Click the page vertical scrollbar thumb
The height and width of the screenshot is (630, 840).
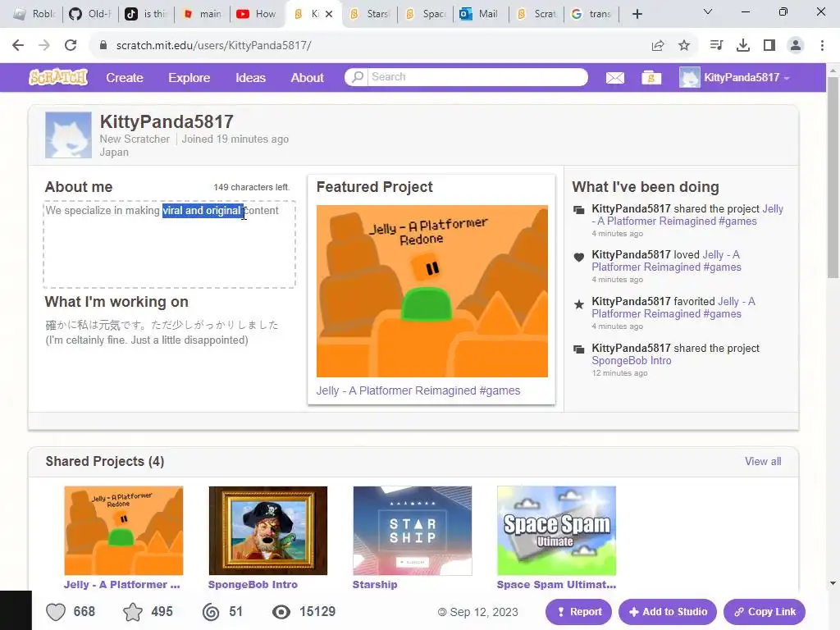[833, 177]
